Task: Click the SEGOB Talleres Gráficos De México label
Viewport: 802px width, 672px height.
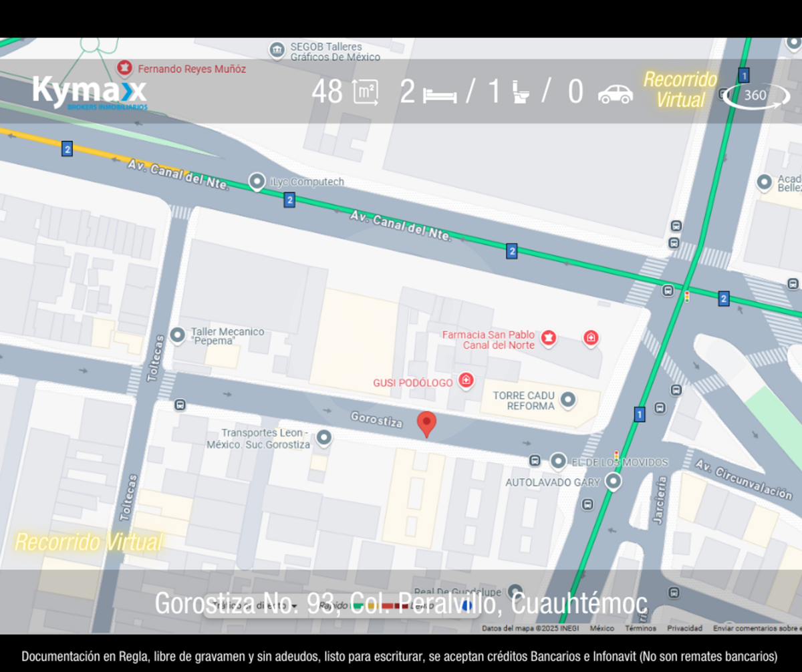Action: pos(335,51)
